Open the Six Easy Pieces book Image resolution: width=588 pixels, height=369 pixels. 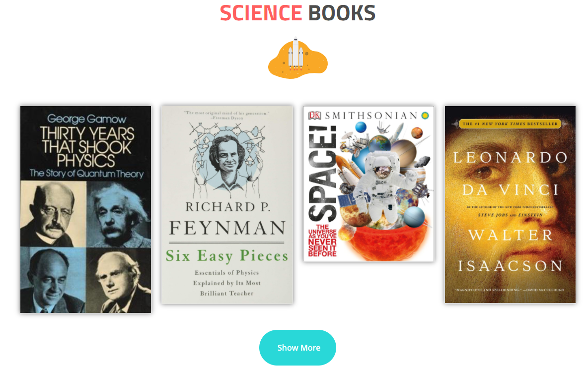click(227, 204)
